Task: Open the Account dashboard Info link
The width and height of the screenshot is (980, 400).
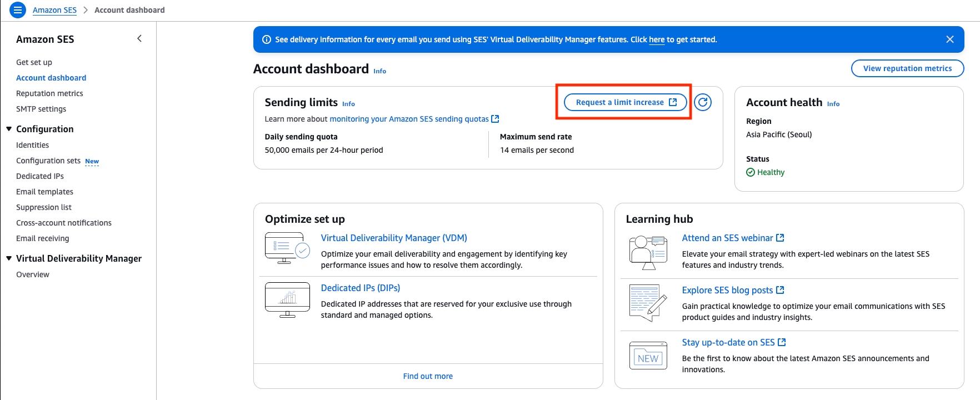Action: (379, 71)
